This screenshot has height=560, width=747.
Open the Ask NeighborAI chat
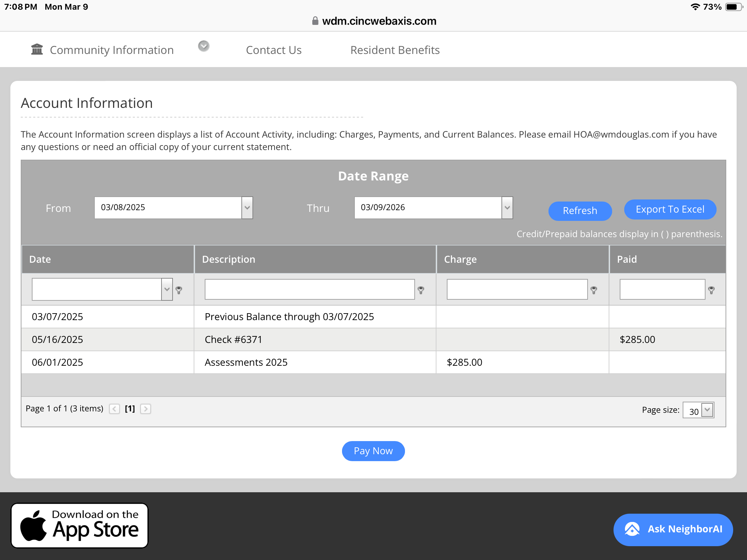click(x=673, y=529)
